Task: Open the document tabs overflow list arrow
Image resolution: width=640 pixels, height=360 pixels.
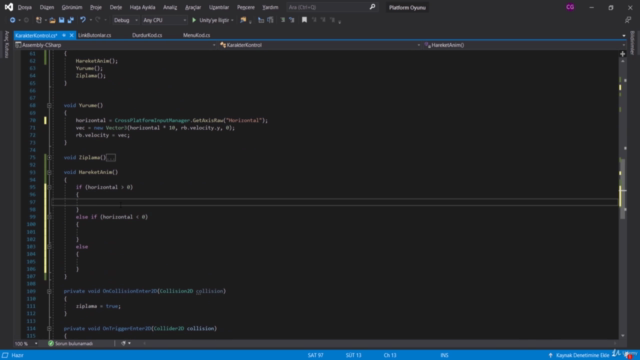Action: 624,36
